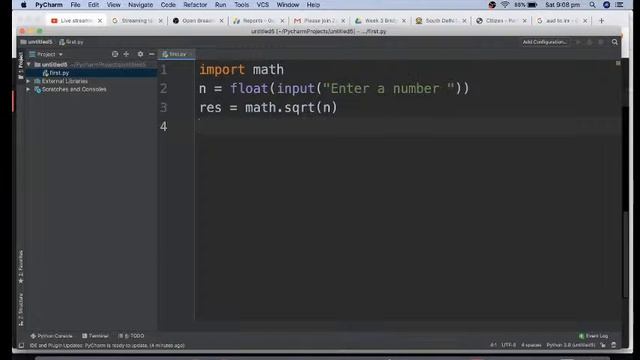Click line number 2 in the gutter
The height and width of the screenshot is (360, 640).
point(164,89)
